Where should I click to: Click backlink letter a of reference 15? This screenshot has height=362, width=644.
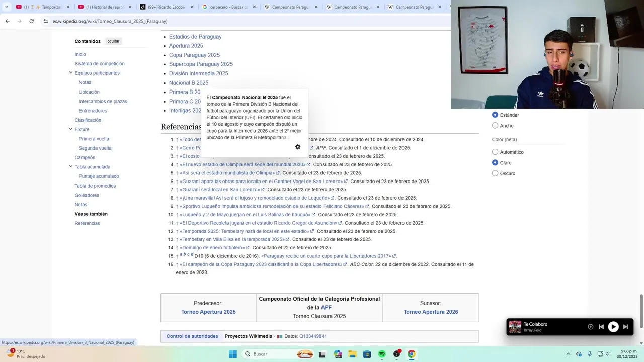(181, 254)
